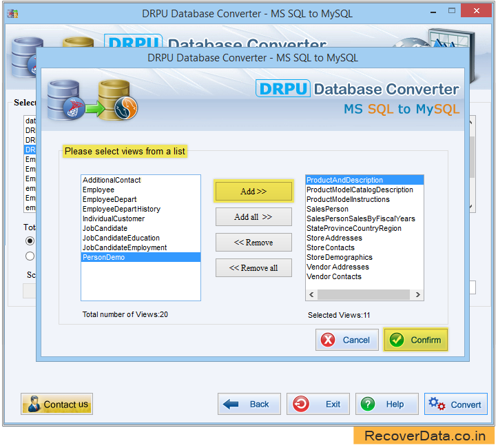This screenshot has width=498, height=448.
Task: Click the left arrow of the selected views scrollbar
Action: click(311, 294)
